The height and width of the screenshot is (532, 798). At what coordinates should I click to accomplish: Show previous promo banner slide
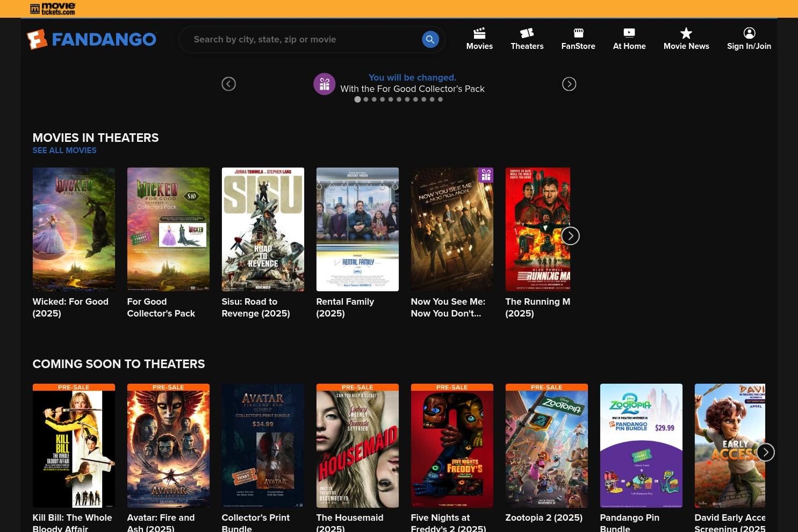(229, 84)
